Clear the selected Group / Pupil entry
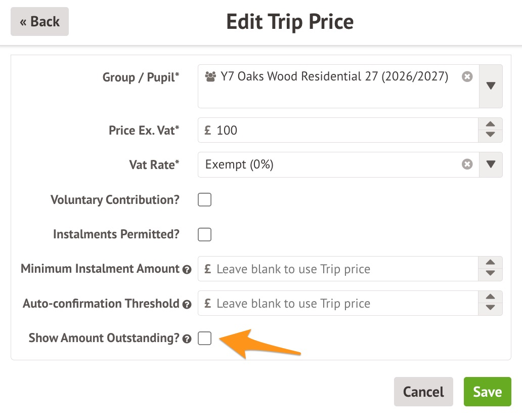Viewport: 522px width, 420px height. click(x=467, y=77)
